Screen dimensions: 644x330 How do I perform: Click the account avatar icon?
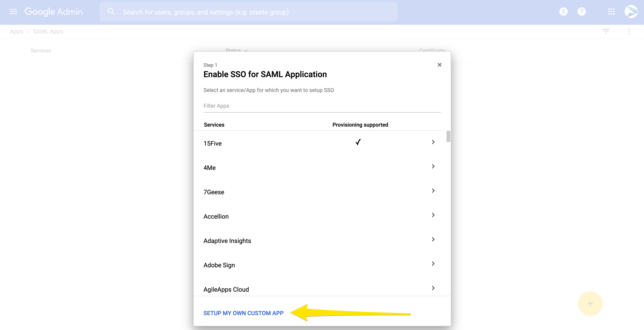pos(631,12)
